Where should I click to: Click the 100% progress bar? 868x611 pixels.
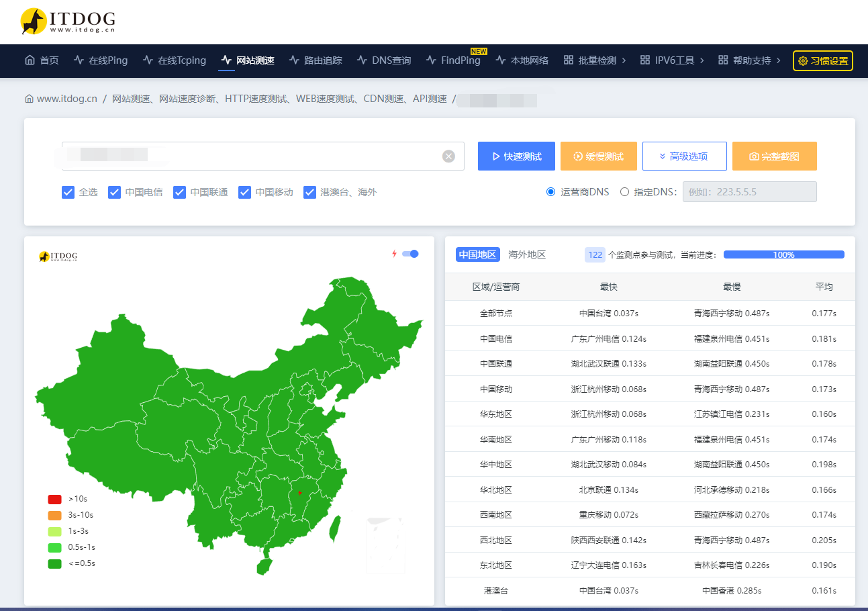(x=783, y=254)
